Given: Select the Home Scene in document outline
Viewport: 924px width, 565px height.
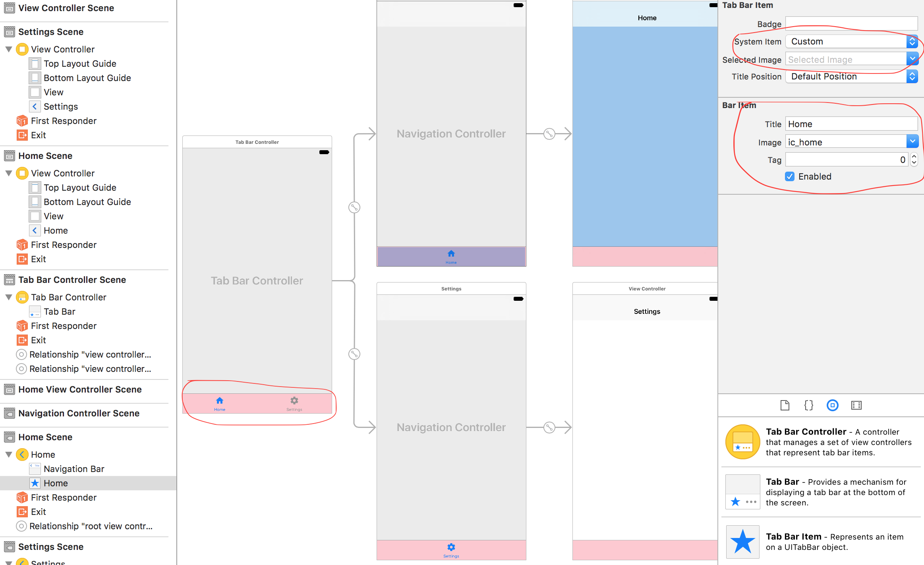Looking at the screenshot, I should coord(46,156).
